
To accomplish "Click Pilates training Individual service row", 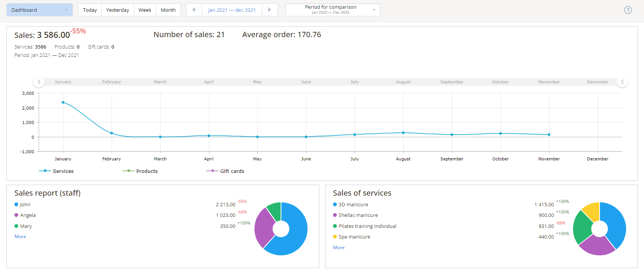I will pos(367,226).
